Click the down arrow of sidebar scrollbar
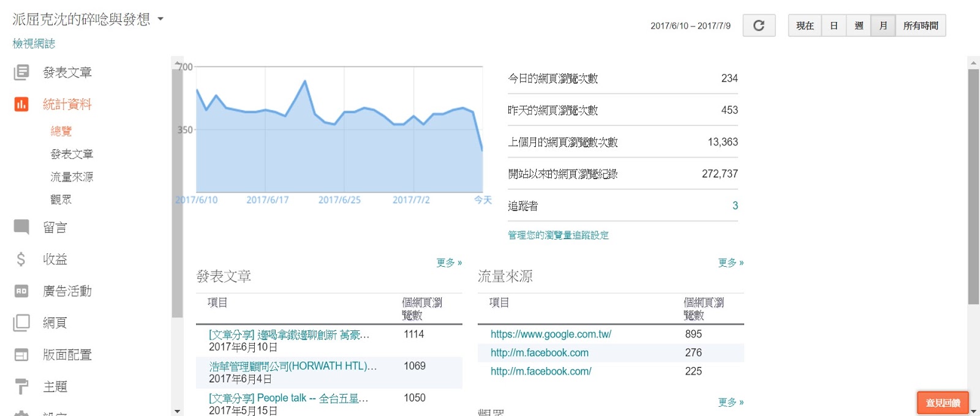The height and width of the screenshot is (416, 980). 178,411
